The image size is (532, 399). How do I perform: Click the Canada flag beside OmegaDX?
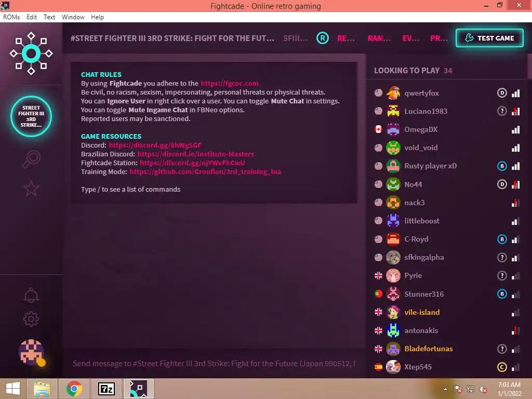pos(378,129)
